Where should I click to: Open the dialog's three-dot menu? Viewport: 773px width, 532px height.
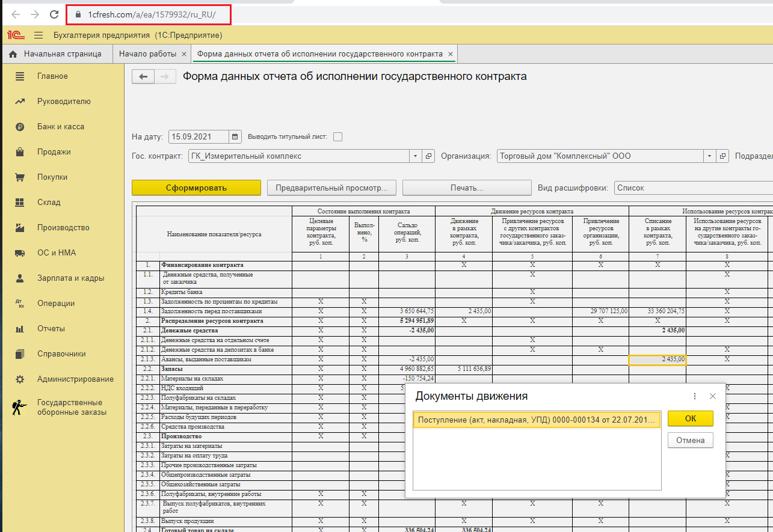point(695,396)
